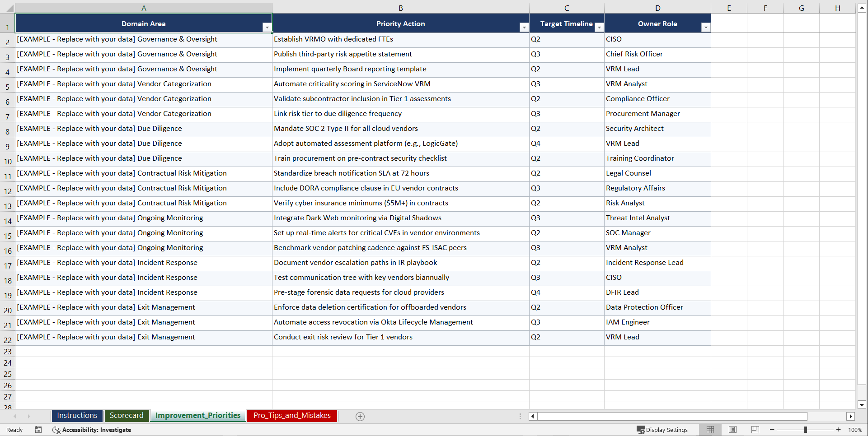Viewport: 868px width, 436px height.
Task: Zoom in using the plus icon
Action: tap(839, 430)
